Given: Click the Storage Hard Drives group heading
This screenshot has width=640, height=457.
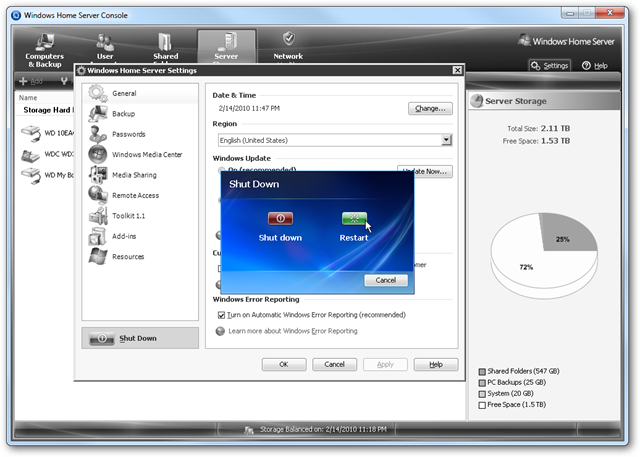Looking at the screenshot, I should point(48,110).
